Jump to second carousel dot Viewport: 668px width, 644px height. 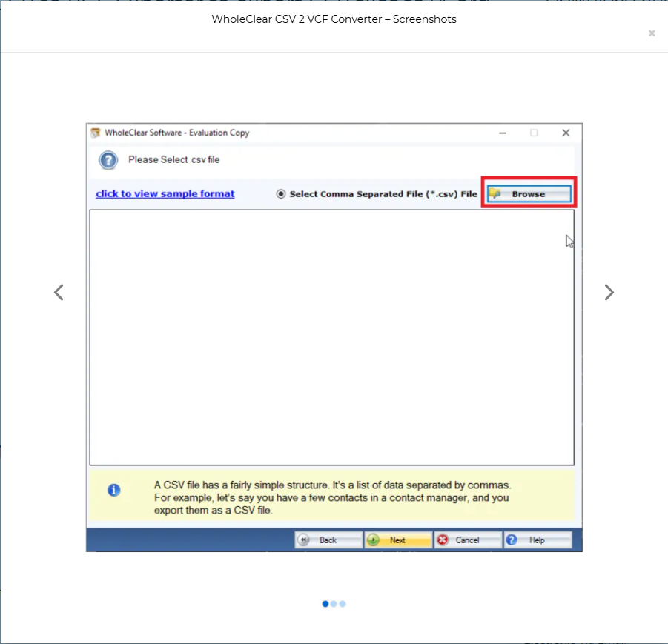(x=334, y=604)
